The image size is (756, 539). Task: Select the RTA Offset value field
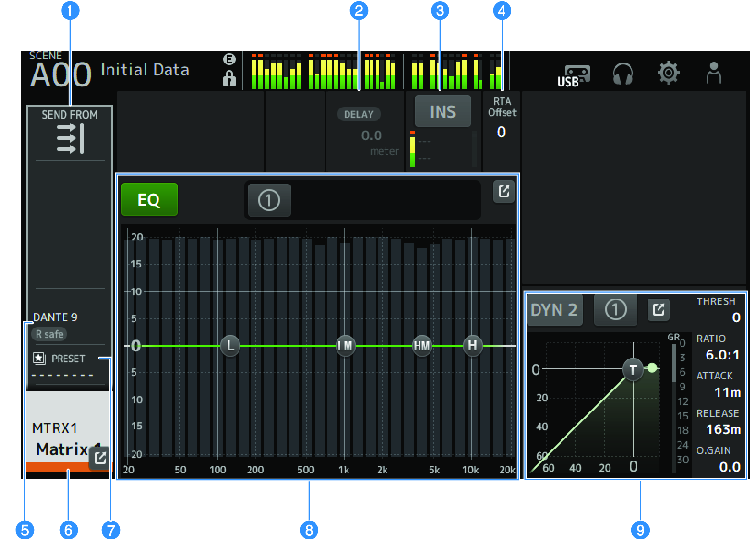502,132
